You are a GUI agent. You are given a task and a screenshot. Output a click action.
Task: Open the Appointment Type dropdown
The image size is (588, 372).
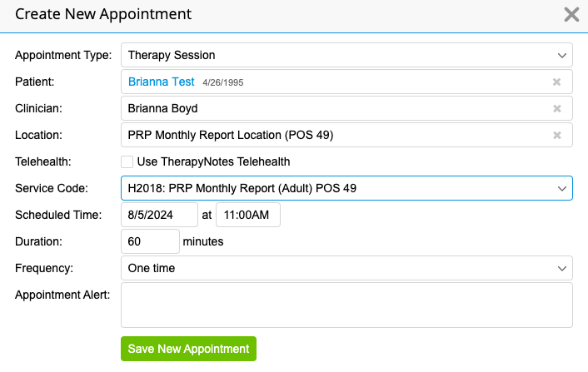346,56
